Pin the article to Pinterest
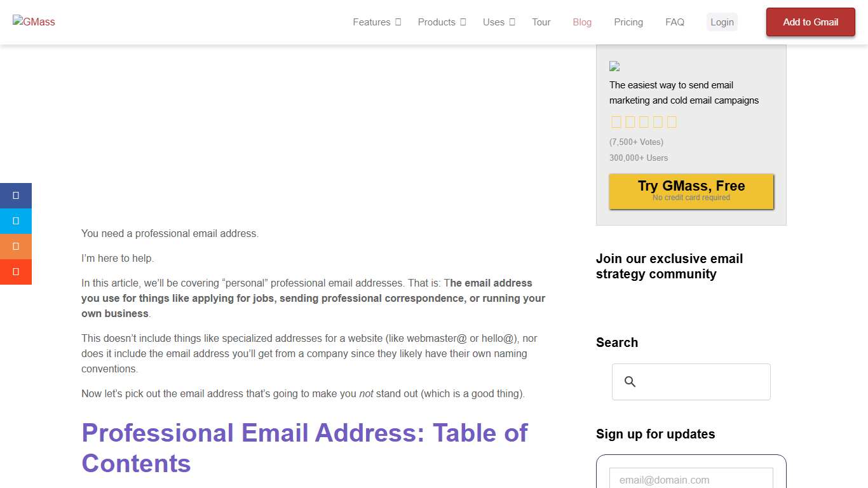 (16, 271)
